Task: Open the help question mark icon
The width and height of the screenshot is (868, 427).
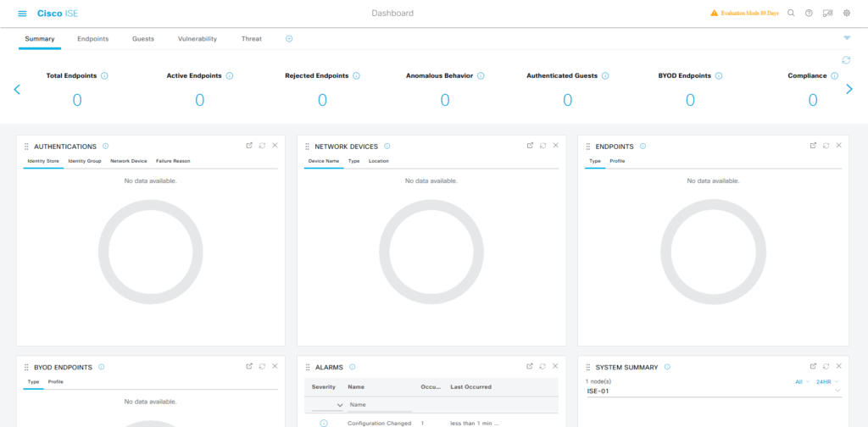Action: point(809,14)
